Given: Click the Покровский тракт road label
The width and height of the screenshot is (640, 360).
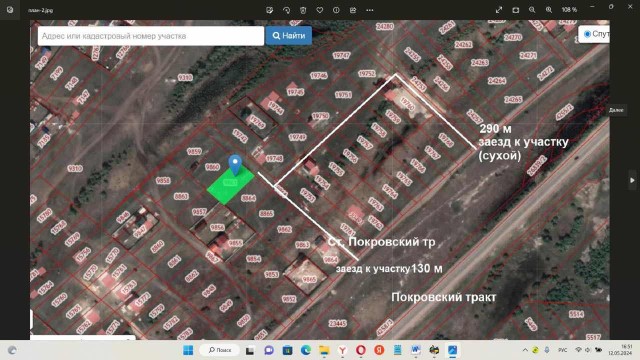Looking at the screenshot, I should click(x=444, y=297).
